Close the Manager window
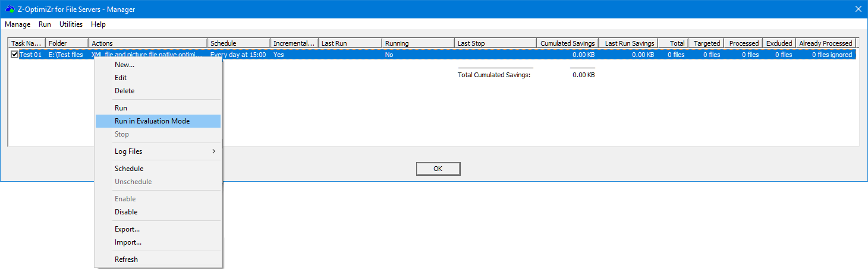Viewport: 868px width, 269px height. (858, 9)
